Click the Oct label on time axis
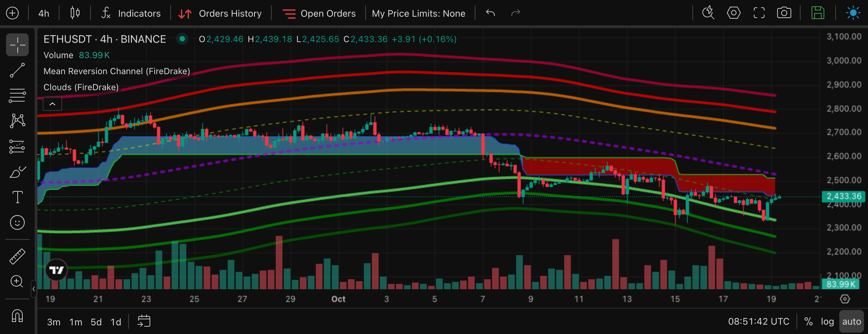The image size is (868, 334). point(338,299)
